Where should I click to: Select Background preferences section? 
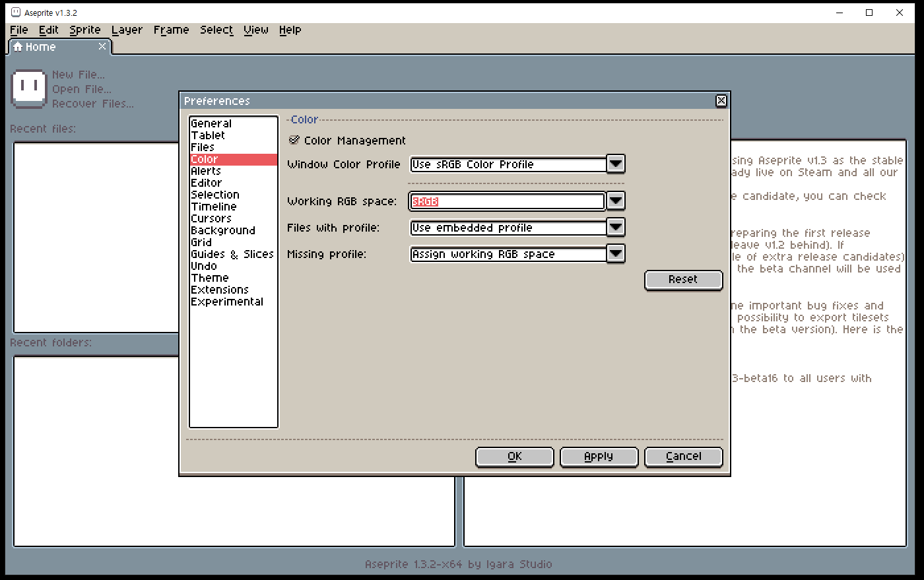coord(234,230)
